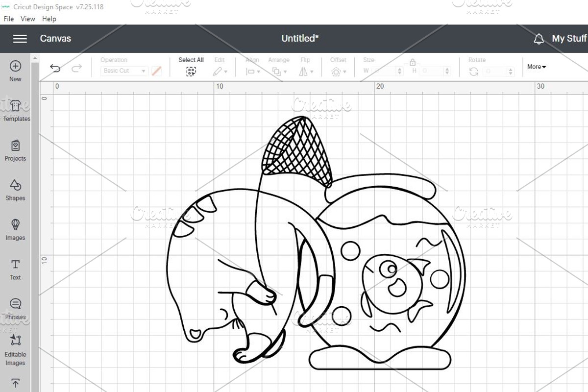The height and width of the screenshot is (392, 588).
Task: Open the Templates panel
Action: point(16,110)
